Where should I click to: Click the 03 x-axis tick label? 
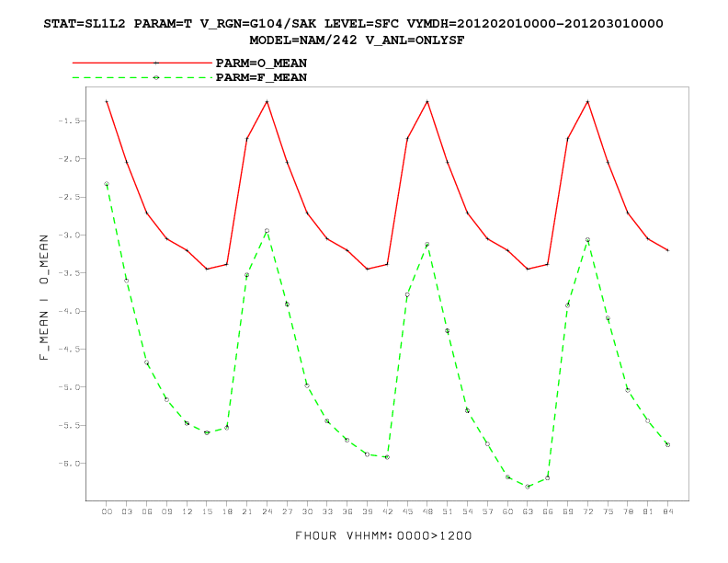point(127,511)
